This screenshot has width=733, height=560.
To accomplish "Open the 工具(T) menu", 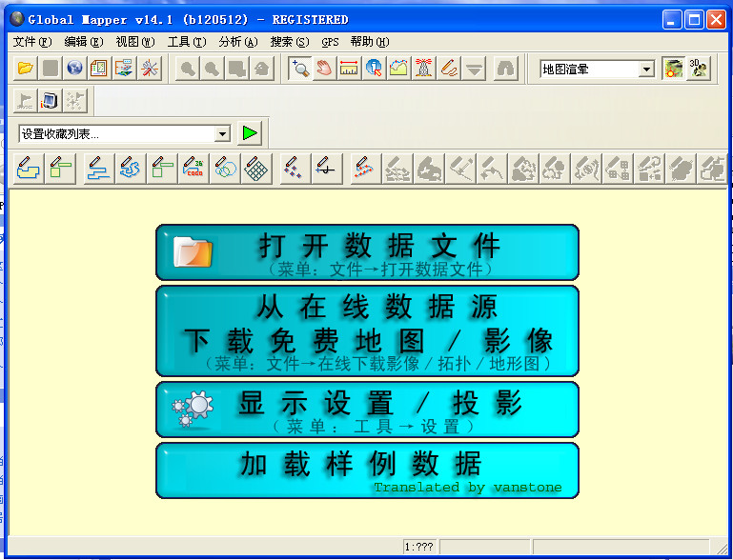I will click(187, 42).
